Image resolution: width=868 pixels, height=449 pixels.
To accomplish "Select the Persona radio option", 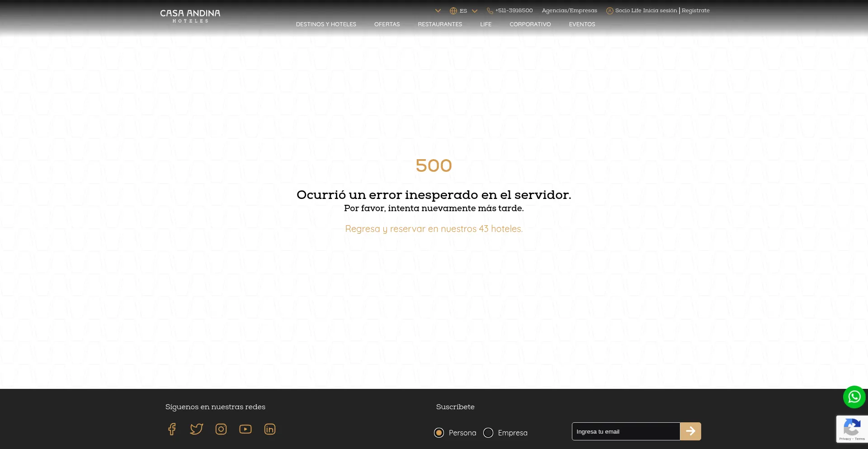I will [439, 433].
